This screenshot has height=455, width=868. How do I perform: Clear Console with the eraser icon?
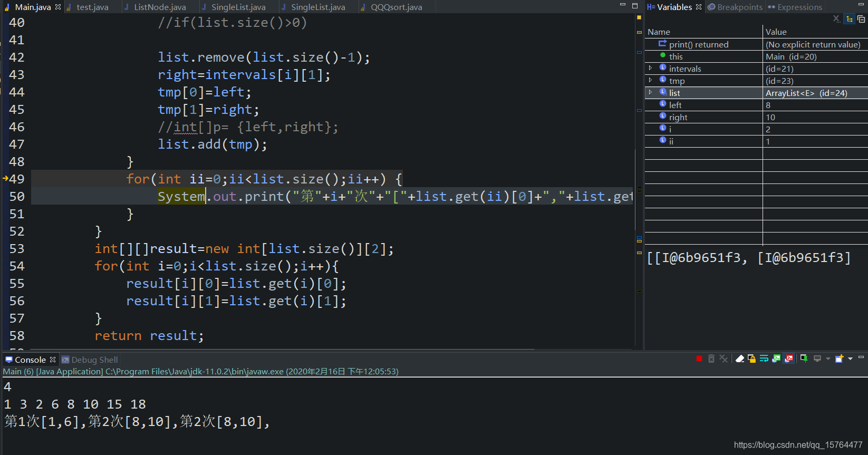(x=740, y=359)
